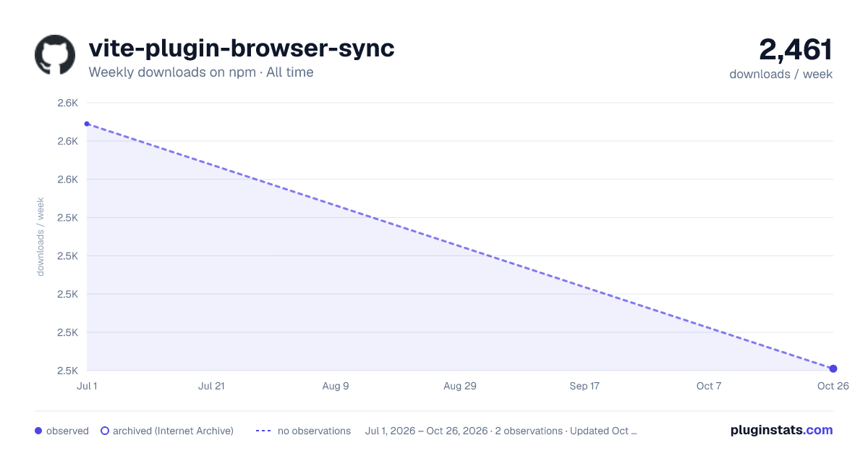The height and width of the screenshot is (456, 868).
Task: Click the Jul 1 x-axis label
Action: click(87, 386)
